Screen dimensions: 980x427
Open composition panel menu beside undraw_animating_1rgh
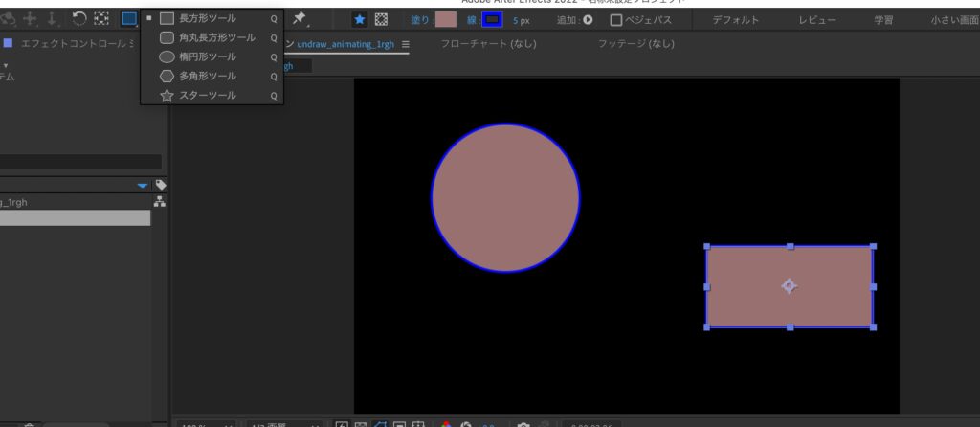click(x=406, y=45)
